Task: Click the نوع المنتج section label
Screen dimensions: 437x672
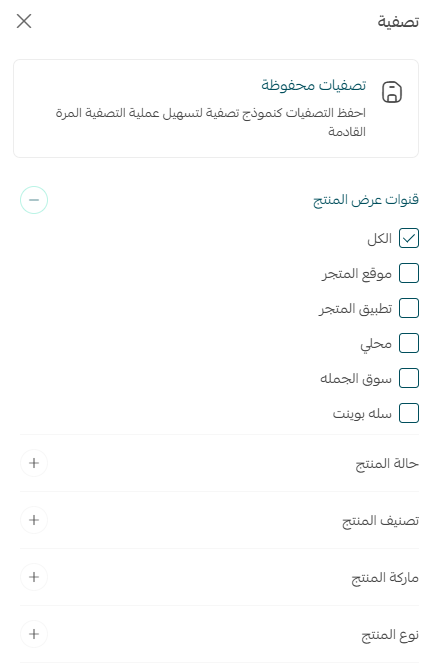Action: (390, 635)
